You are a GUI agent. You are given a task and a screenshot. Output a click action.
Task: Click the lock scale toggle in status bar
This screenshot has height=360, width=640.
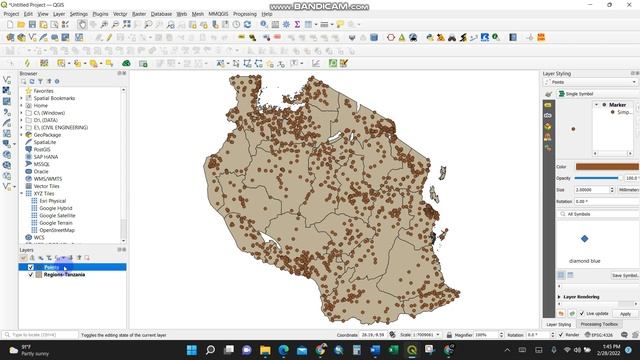[449, 335]
